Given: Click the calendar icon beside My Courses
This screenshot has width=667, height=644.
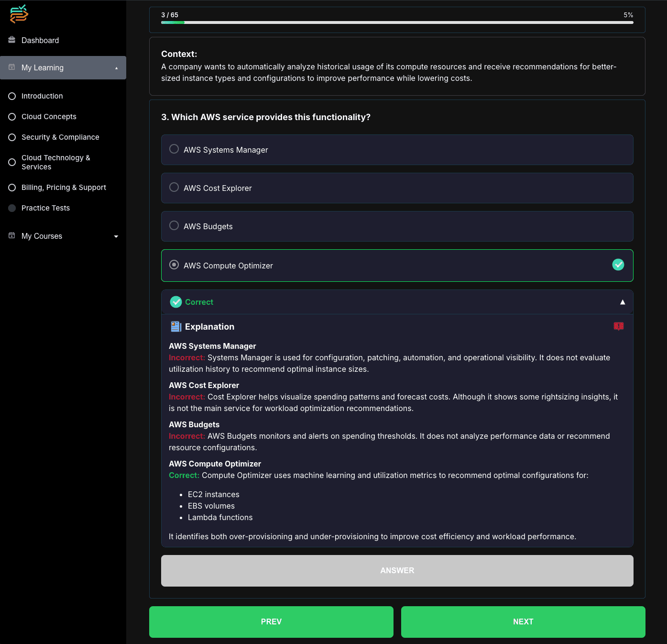Looking at the screenshot, I should click(x=11, y=236).
